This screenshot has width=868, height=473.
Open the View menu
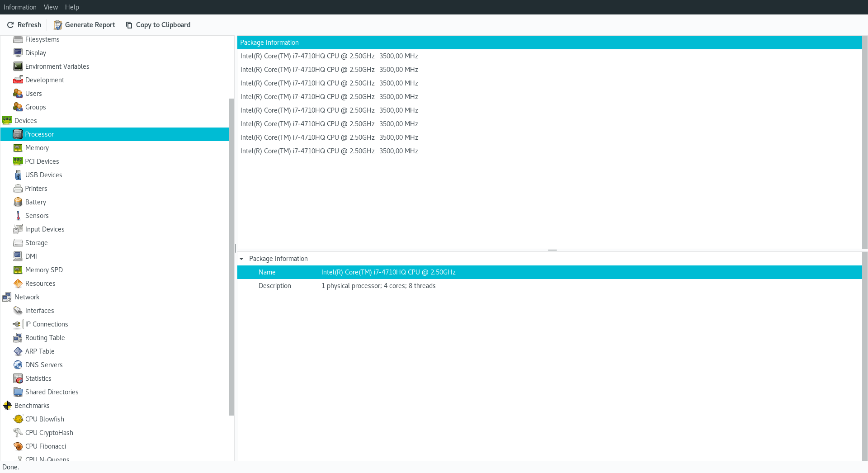pos(51,7)
